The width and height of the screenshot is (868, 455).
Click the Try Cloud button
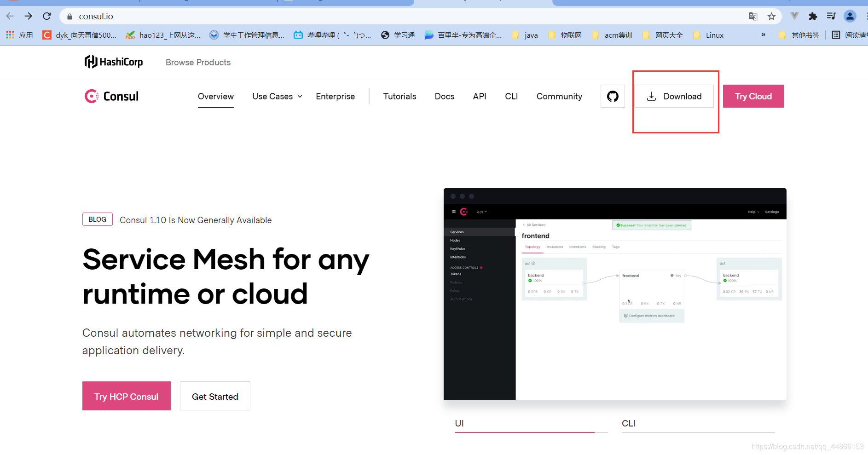(x=753, y=96)
